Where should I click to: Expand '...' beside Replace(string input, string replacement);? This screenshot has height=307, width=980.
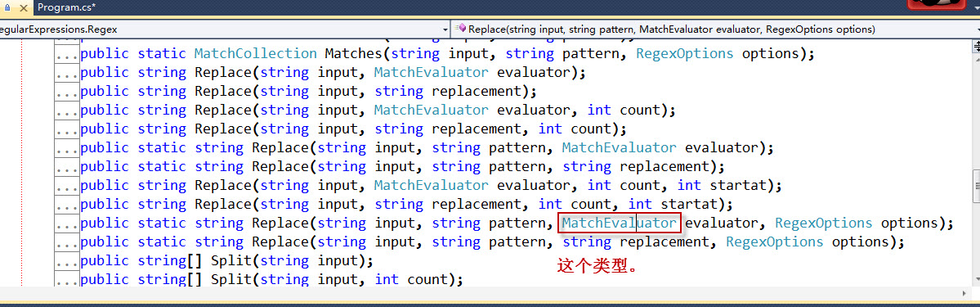tap(67, 92)
